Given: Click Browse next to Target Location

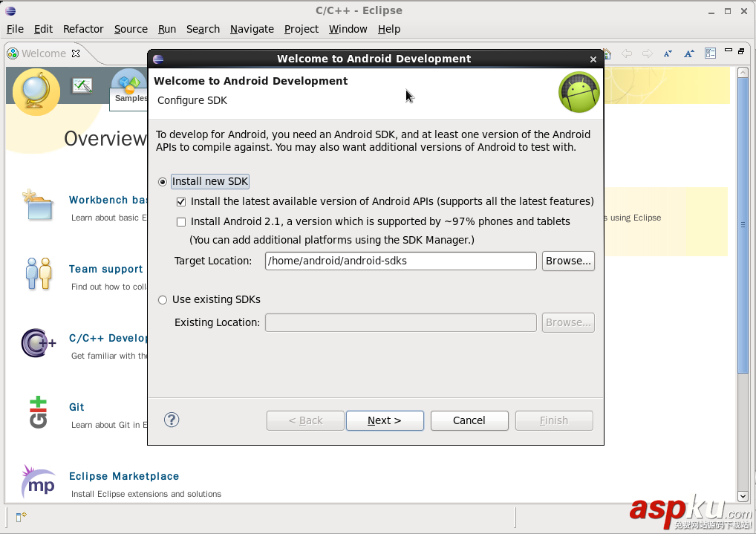Looking at the screenshot, I should click(568, 261).
